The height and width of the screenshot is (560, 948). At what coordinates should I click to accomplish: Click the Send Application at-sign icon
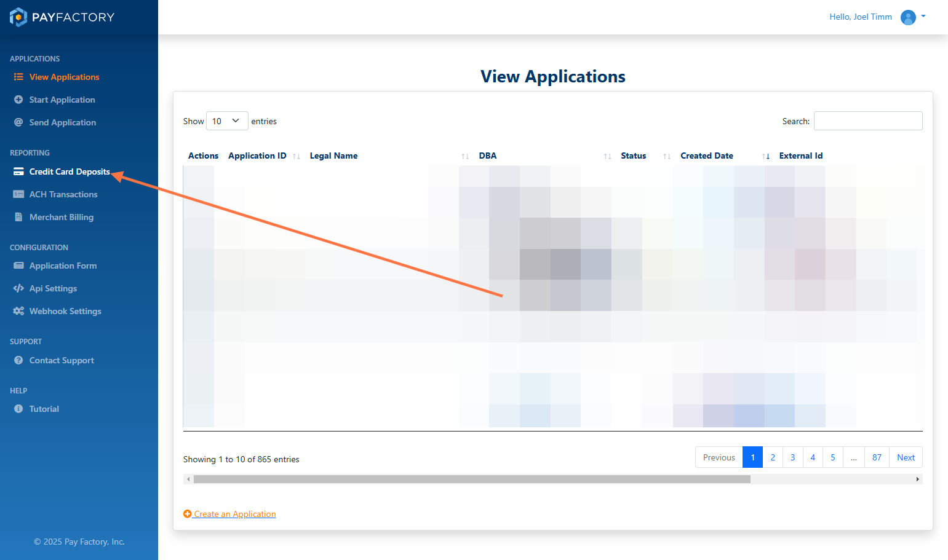pos(18,122)
